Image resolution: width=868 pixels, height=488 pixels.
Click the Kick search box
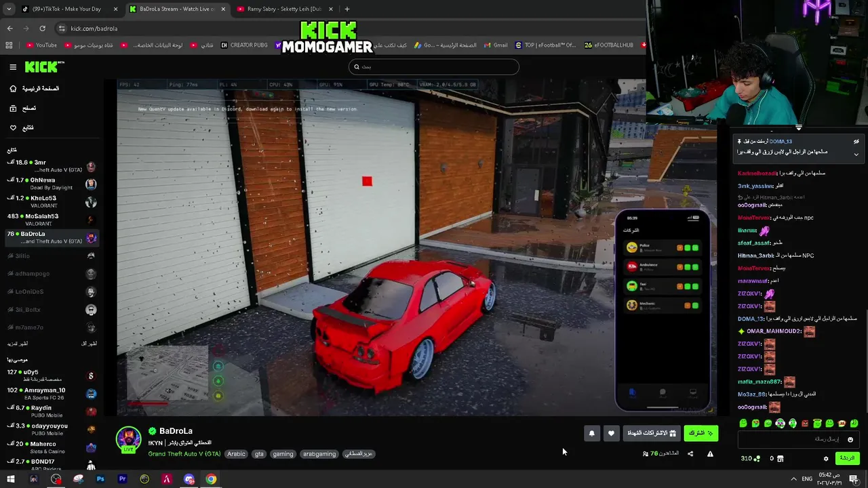pos(434,66)
